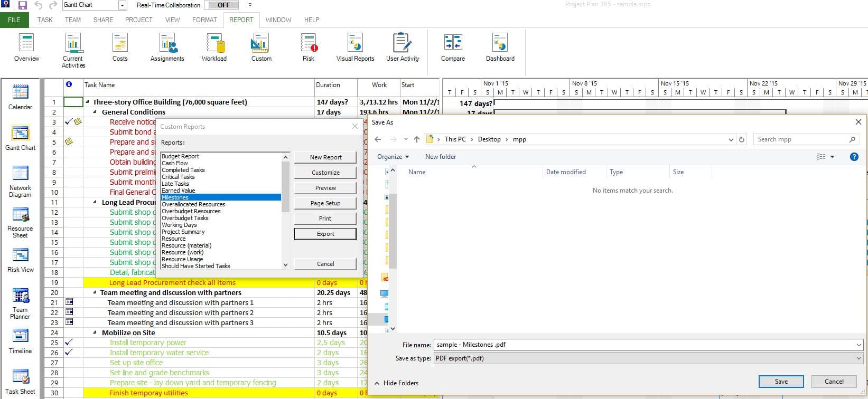This screenshot has width=868, height=399.
Task: Hide Folders in Save As dialog
Action: 396,383
